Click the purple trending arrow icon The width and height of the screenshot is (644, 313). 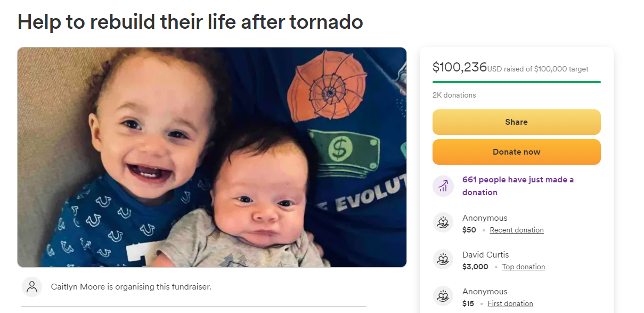pos(443,186)
